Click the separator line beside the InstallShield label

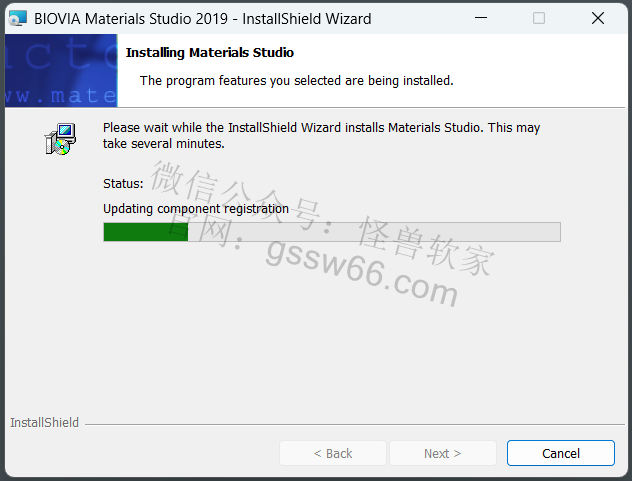click(355, 424)
